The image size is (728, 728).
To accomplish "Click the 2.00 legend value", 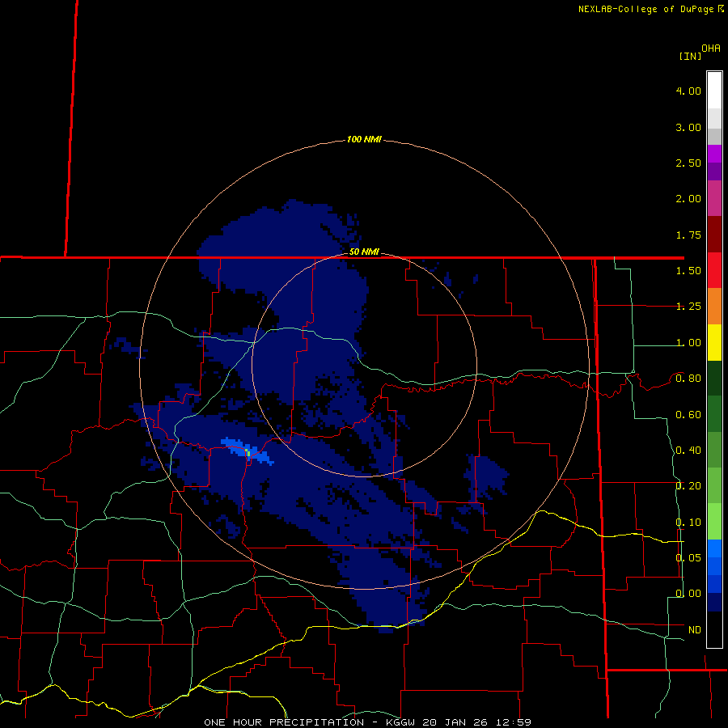I will pos(688,199).
